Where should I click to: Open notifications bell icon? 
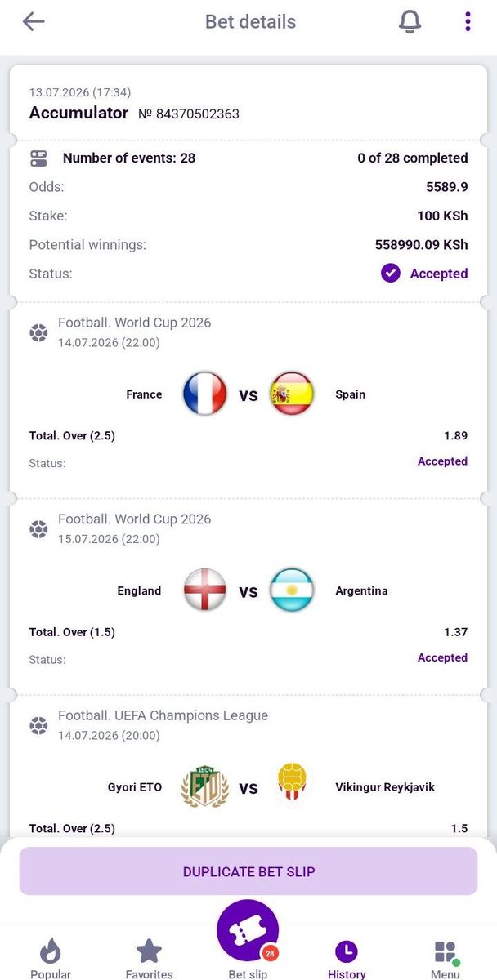click(410, 22)
